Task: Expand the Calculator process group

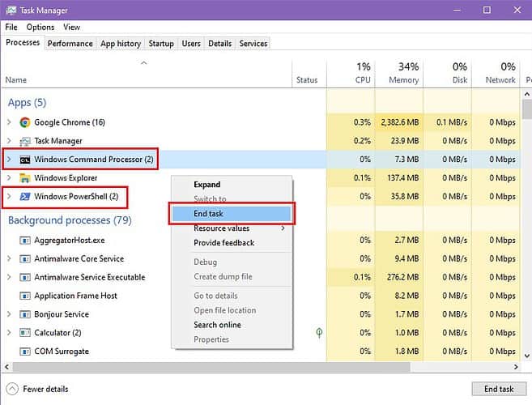Action: point(9,333)
